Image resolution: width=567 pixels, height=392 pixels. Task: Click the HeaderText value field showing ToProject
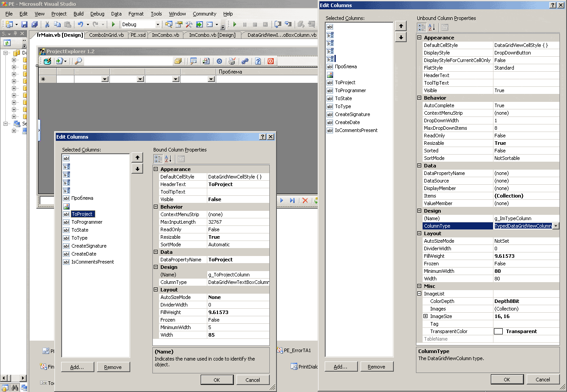tap(238, 184)
